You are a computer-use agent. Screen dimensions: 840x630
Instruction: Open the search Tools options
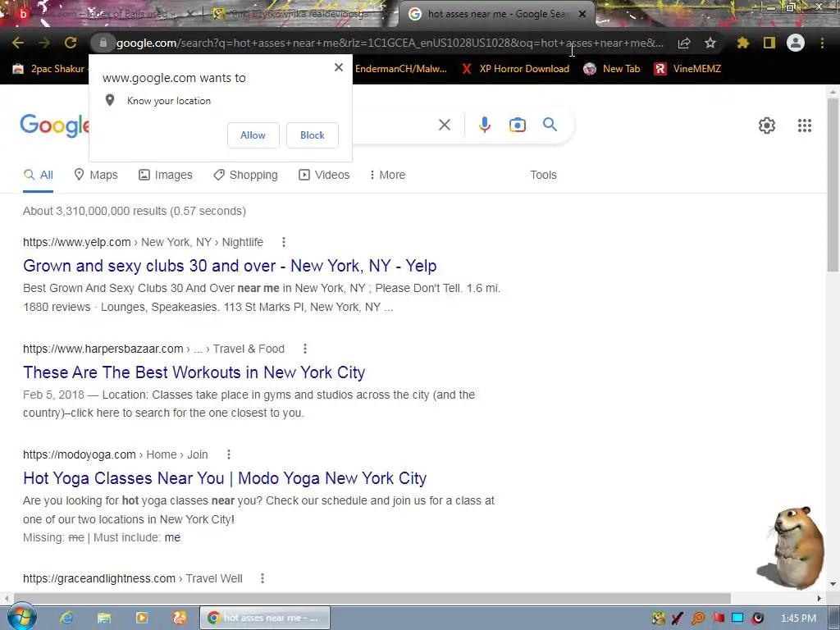point(543,176)
